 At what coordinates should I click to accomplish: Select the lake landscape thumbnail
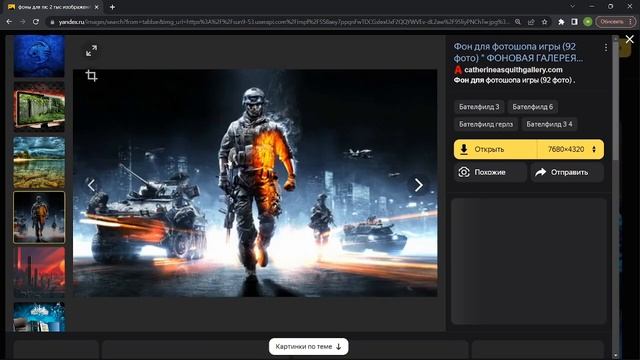pos(39,162)
